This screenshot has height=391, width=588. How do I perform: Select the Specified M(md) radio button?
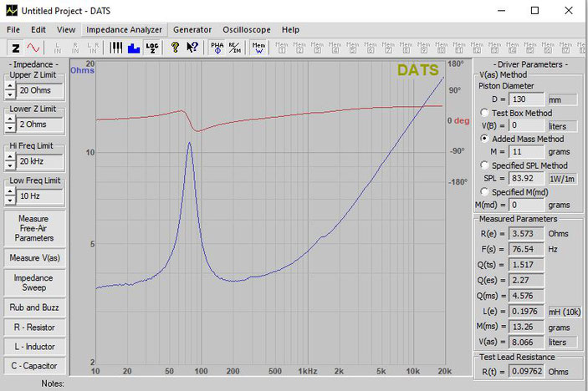point(484,192)
